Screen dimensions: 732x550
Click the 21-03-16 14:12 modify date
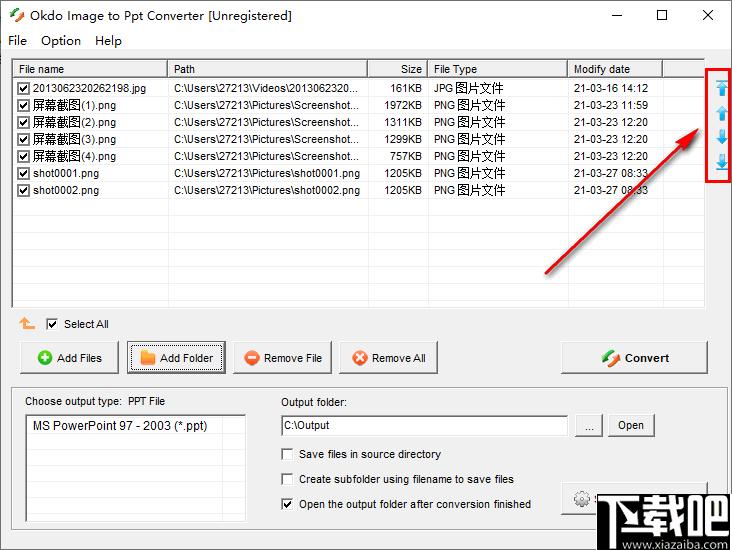click(x=611, y=88)
